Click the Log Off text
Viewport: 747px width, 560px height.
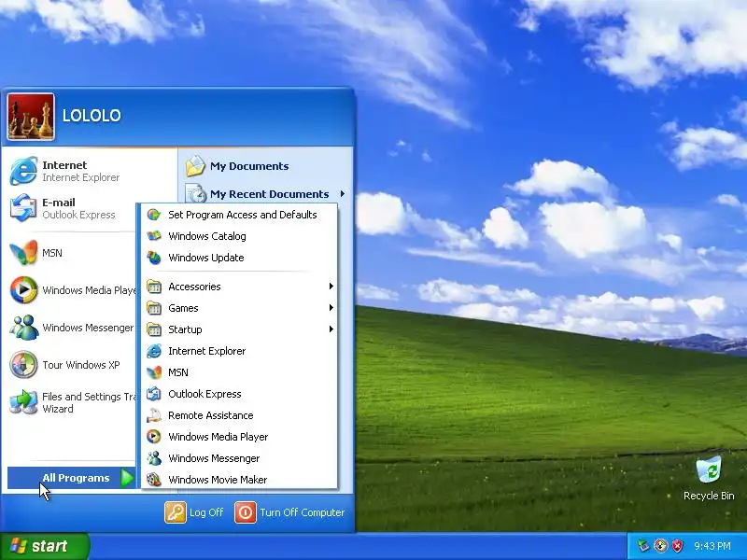206,512
